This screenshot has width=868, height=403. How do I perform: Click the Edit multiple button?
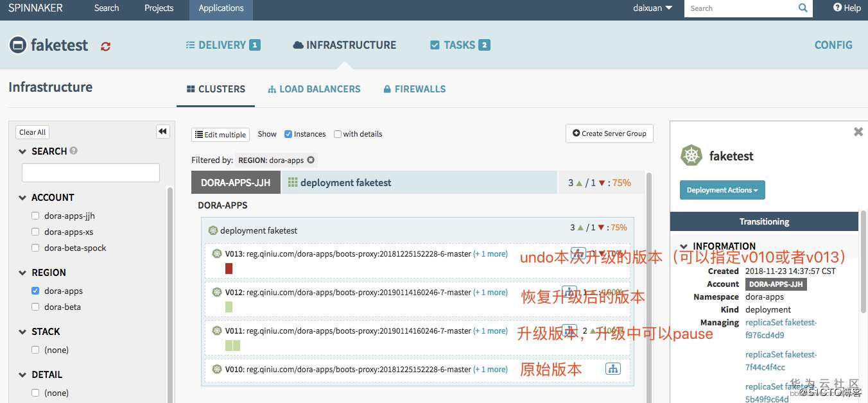coord(220,134)
